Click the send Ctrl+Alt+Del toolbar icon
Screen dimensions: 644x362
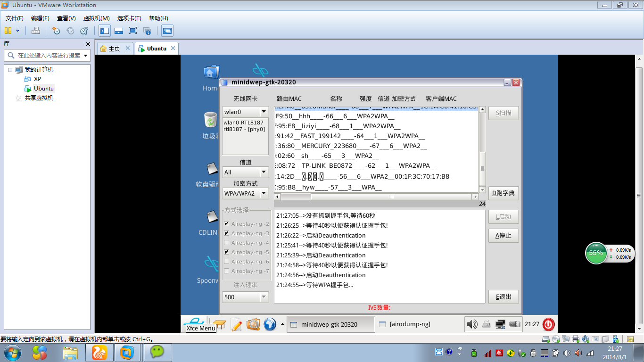tap(36, 31)
